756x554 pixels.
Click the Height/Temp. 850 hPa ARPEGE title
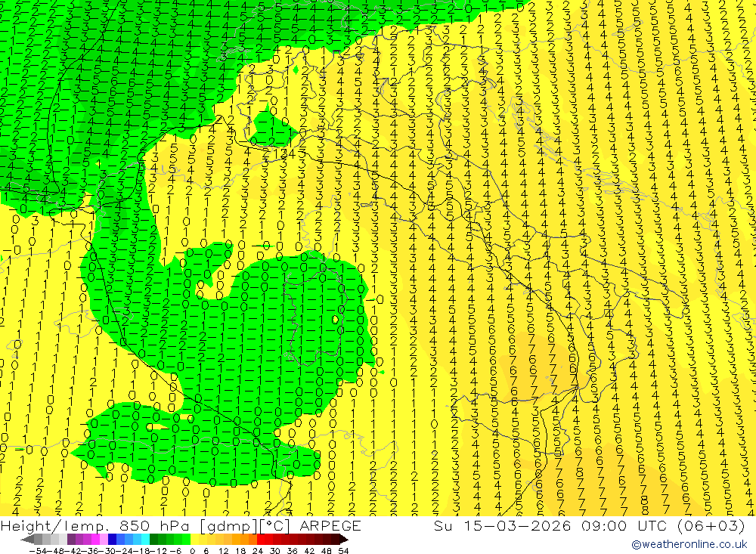pyautogui.click(x=181, y=525)
